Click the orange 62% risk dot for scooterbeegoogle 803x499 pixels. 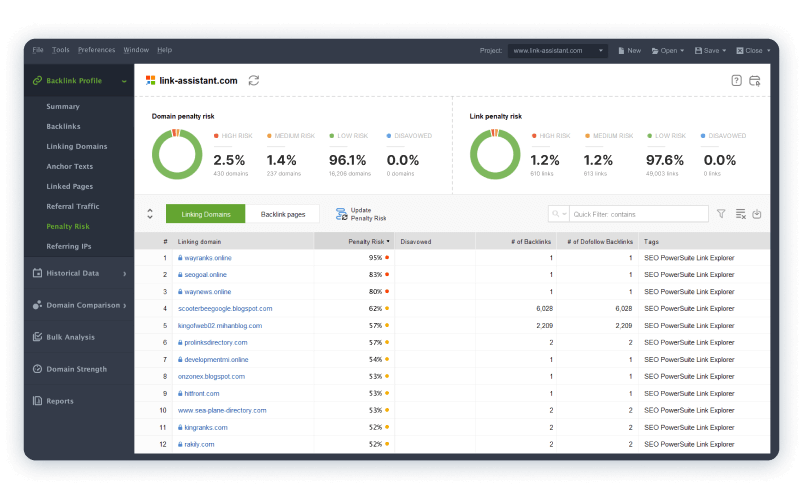387,308
